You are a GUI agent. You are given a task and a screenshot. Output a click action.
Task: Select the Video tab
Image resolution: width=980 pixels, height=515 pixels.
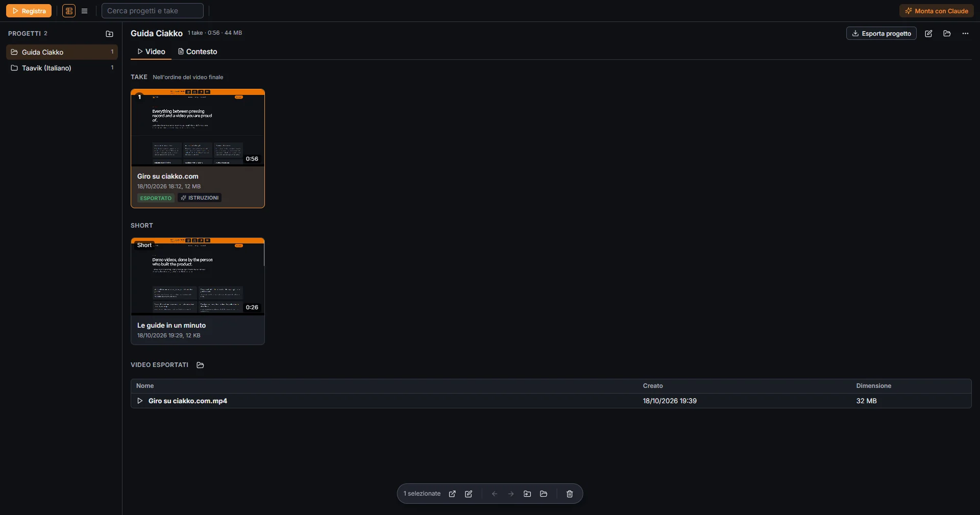coord(151,52)
